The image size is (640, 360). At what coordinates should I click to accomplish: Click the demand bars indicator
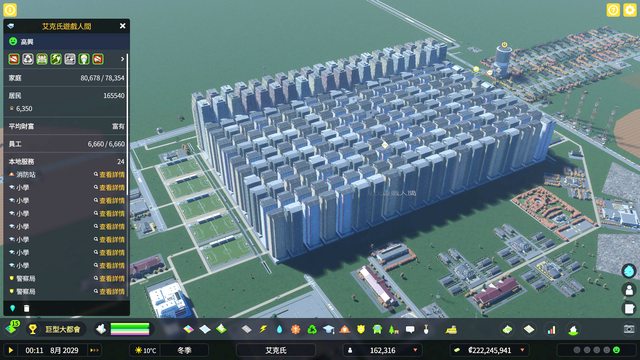(130, 329)
